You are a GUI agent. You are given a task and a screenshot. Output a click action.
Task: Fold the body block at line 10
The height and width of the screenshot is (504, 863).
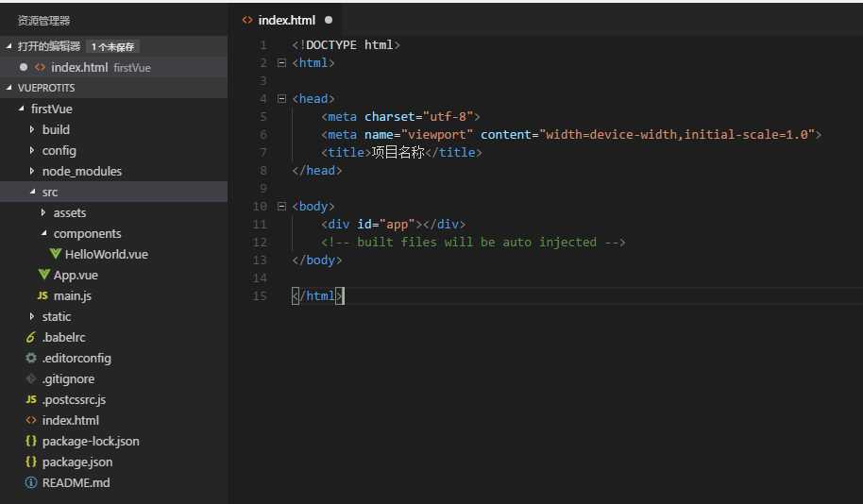tap(281, 206)
